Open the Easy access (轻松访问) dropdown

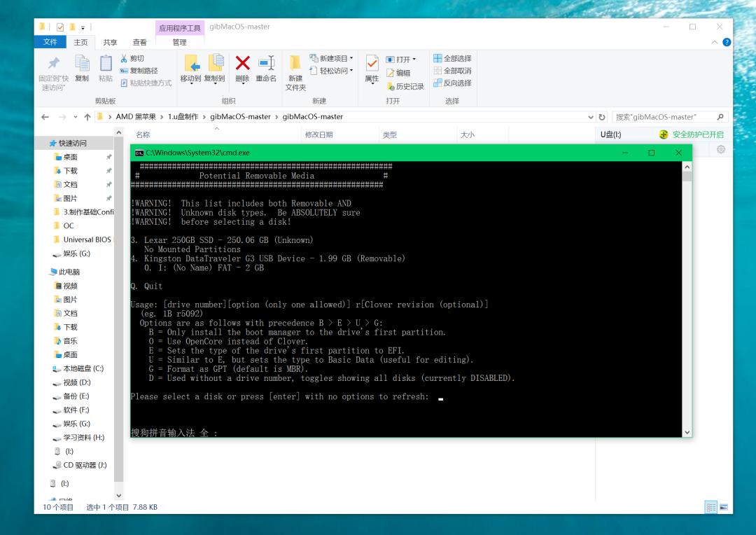pyautogui.click(x=331, y=71)
